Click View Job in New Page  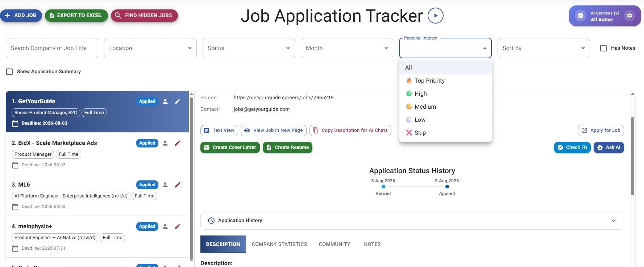point(274,130)
